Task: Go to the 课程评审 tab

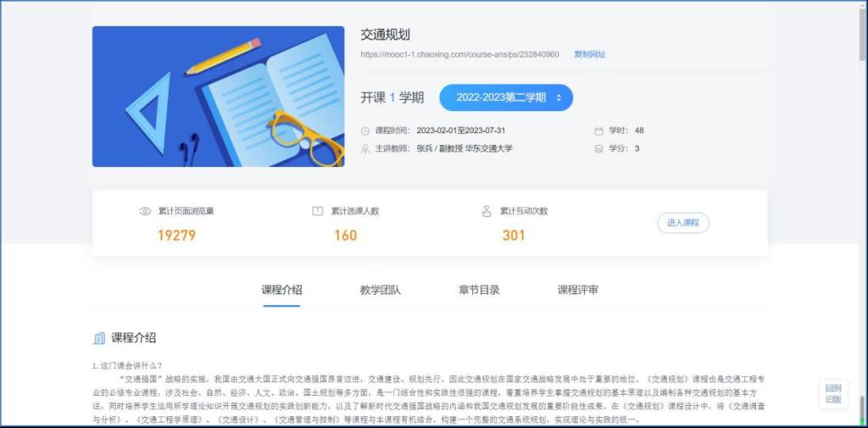Action: (x=578, y=290)
